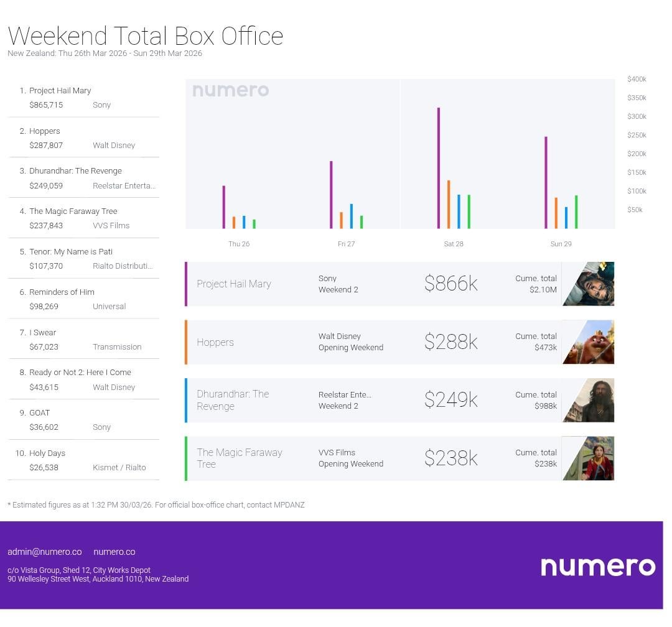Select Holy Days in ranked list
672x627 pixels.
47,453
